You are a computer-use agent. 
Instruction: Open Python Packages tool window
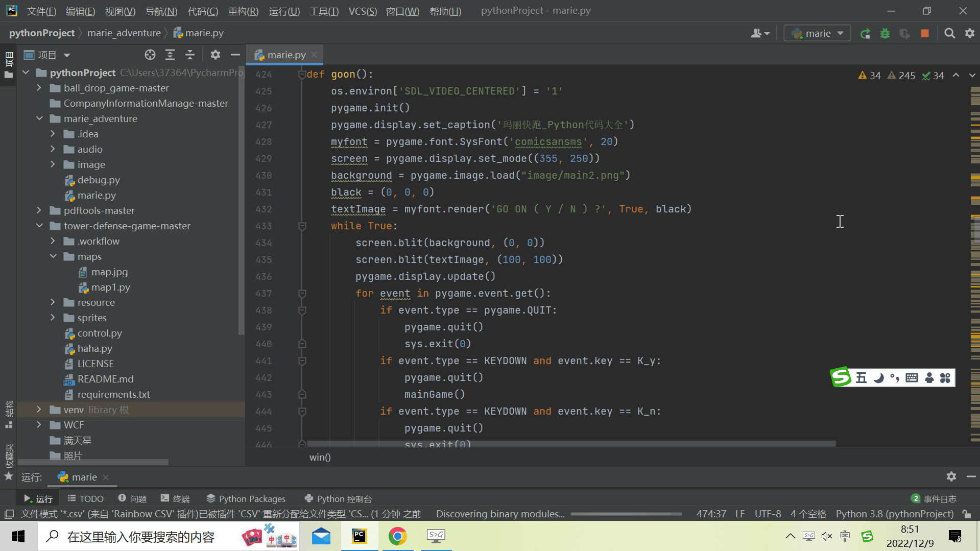(246, 499)
